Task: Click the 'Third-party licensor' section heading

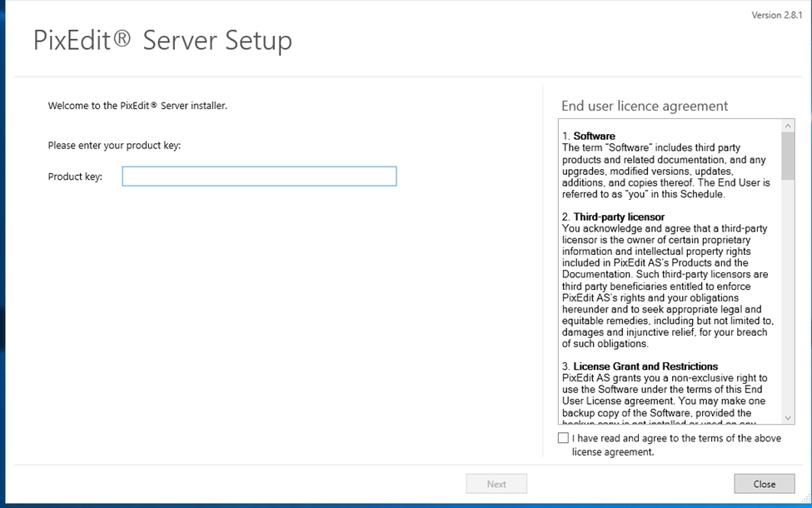Action: (619, 217)
